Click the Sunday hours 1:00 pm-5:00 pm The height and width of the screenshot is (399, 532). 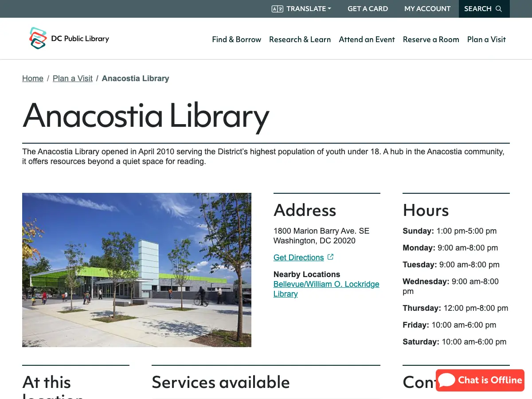click(x=466, y=231)
